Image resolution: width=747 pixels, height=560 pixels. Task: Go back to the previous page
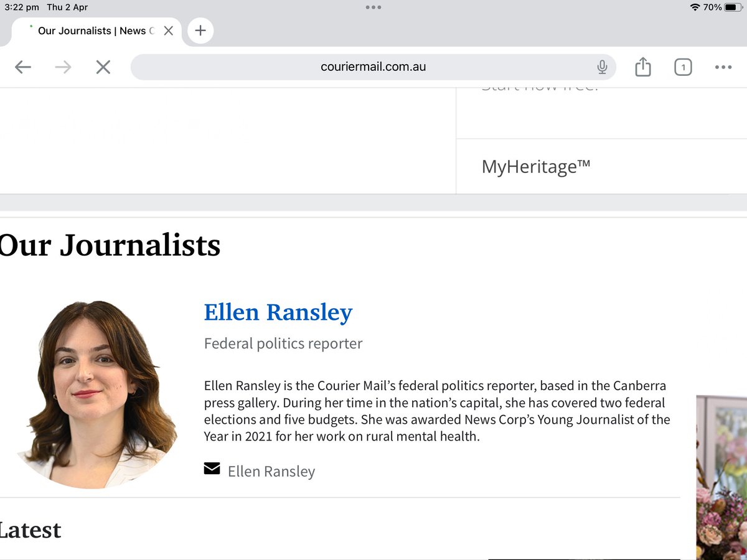(x=23, y=67)
